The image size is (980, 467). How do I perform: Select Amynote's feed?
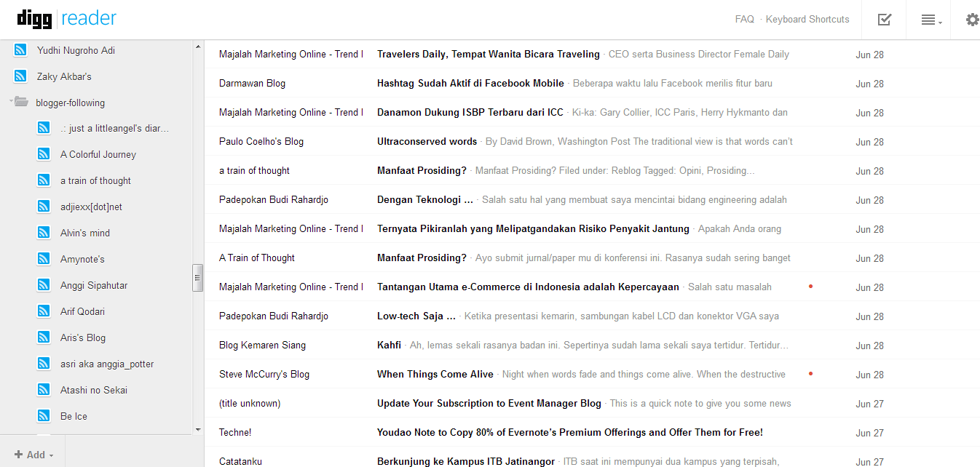[82, 259]
